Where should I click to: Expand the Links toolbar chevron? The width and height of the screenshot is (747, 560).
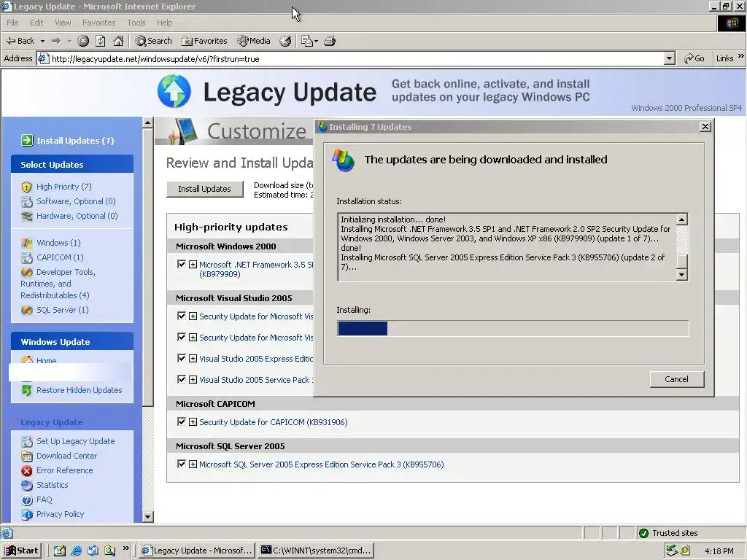(741, 56)
